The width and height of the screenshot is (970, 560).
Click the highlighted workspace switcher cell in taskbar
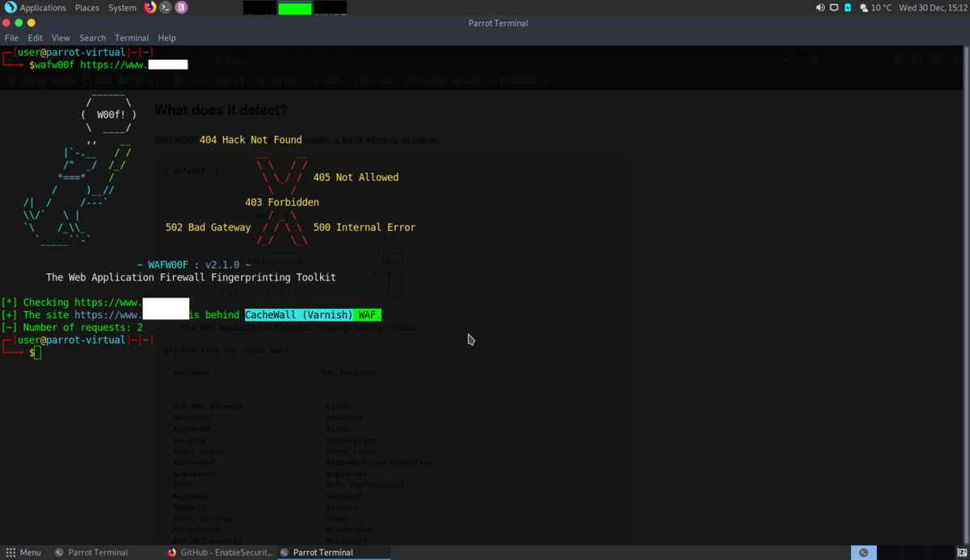(x=863, y=552)
